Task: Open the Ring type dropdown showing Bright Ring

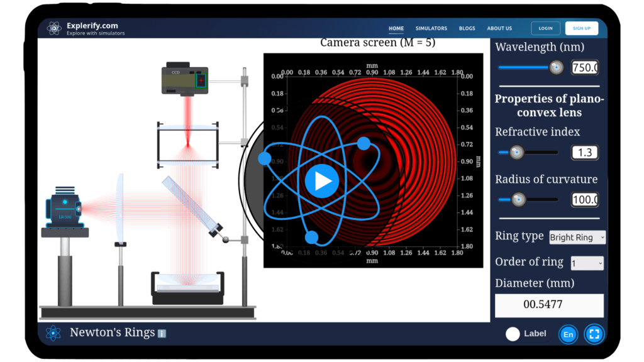Action: pos(577,238)
